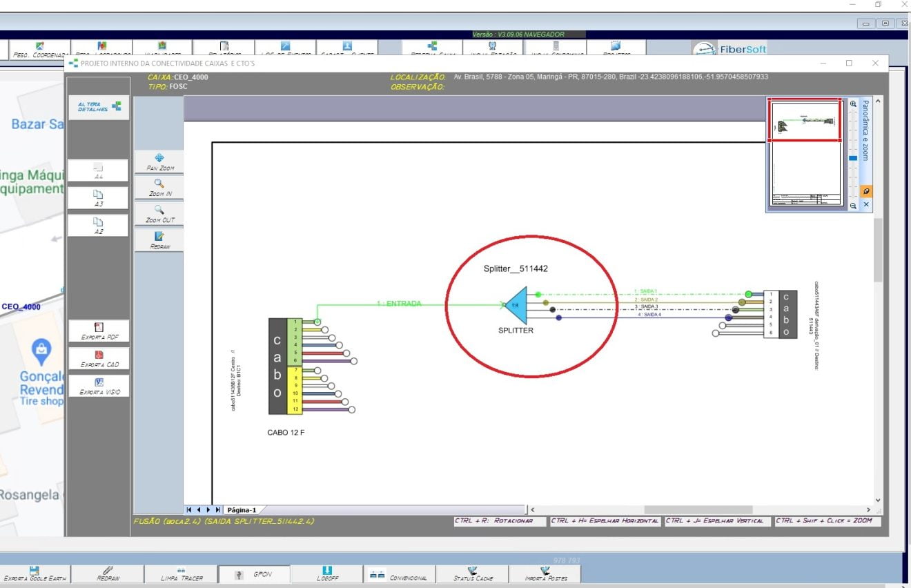Click the zoom slider handle in panorama panel
This screenshot has height=588, width=911.
(x=853, y=158)
